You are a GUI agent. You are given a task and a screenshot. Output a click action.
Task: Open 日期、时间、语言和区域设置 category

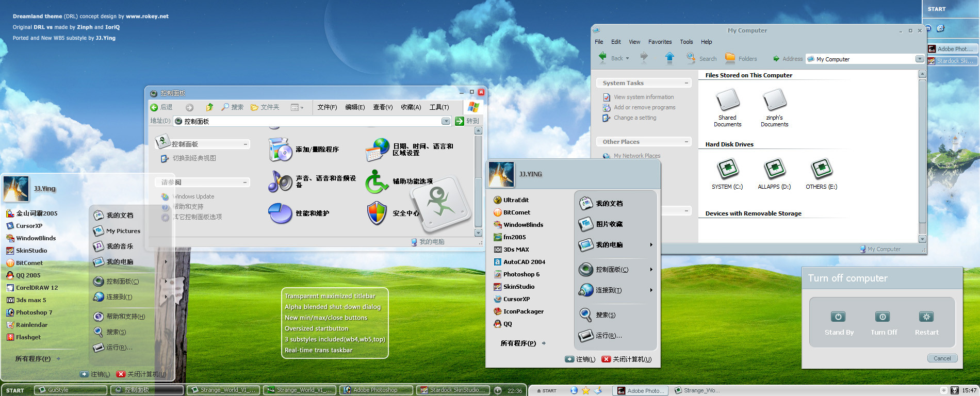(x=410, y=150)
